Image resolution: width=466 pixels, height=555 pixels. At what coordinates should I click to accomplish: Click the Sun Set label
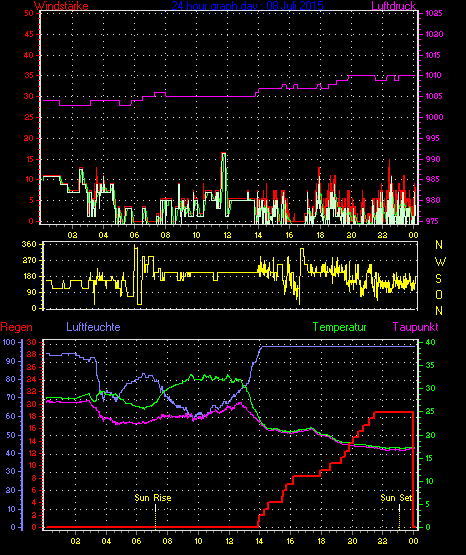[x=396, y=498]
